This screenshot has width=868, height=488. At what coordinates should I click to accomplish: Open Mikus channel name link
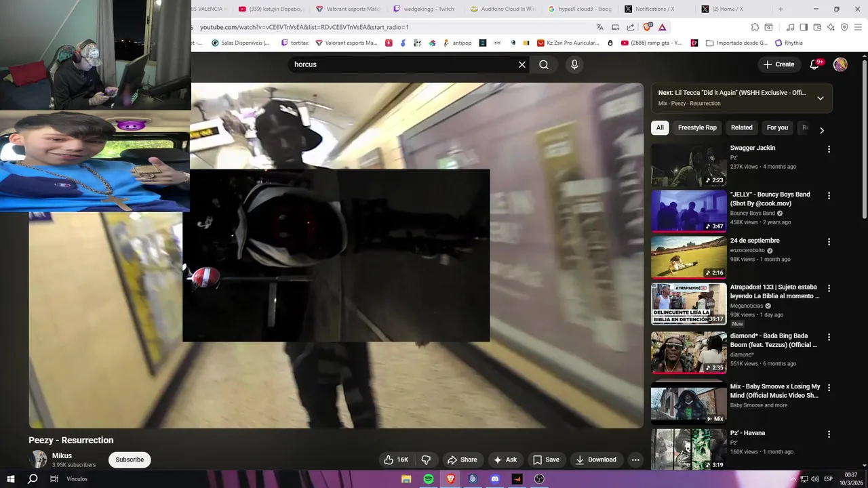(x=62, y=455)
